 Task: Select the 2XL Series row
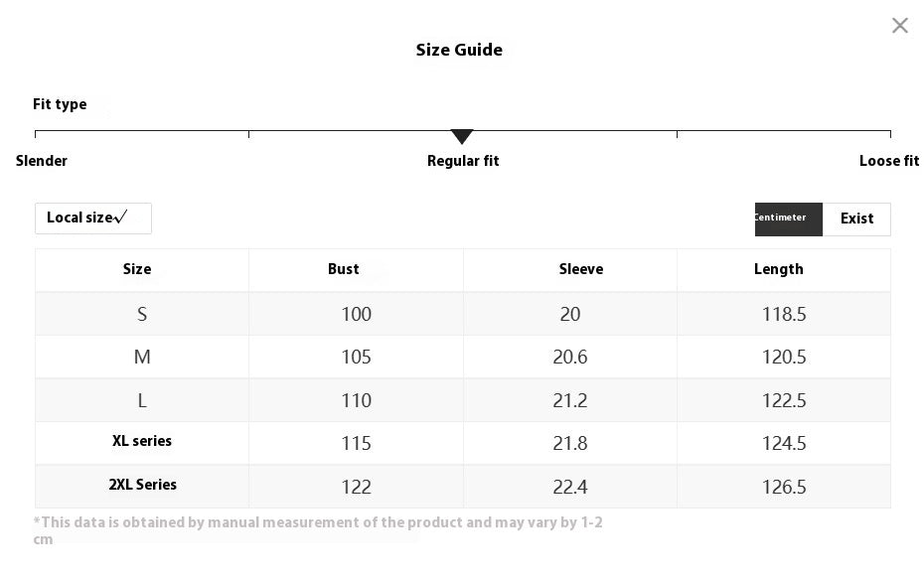coord(143,486)
